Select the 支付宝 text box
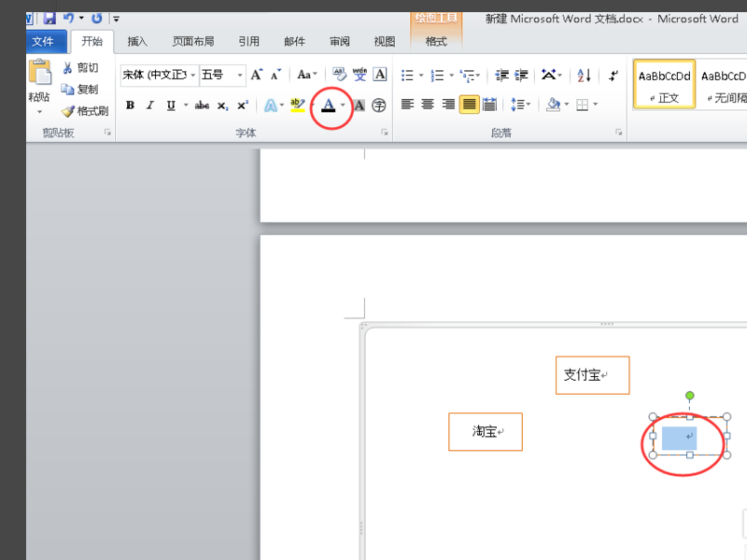This screenshot has width=747, height=560. pyautogui.click(x=592, y=375)
